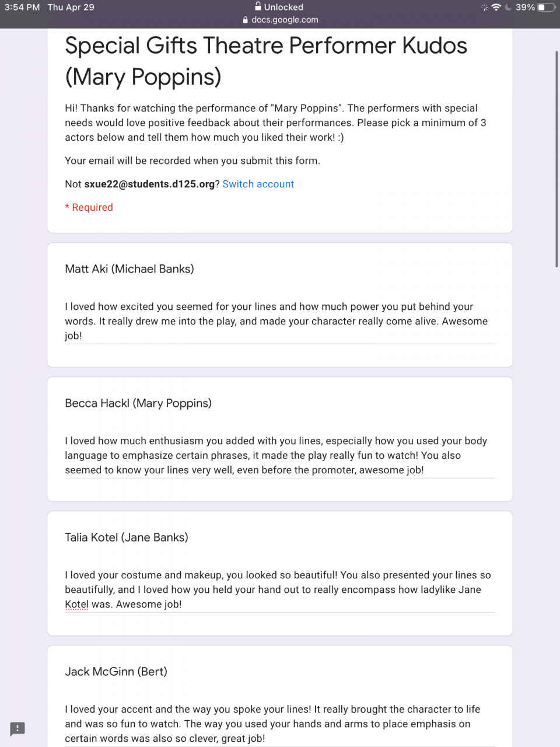Tap the battery icon in the status bar
Viewport: 560px width, 747px height.
pos(546,7)
